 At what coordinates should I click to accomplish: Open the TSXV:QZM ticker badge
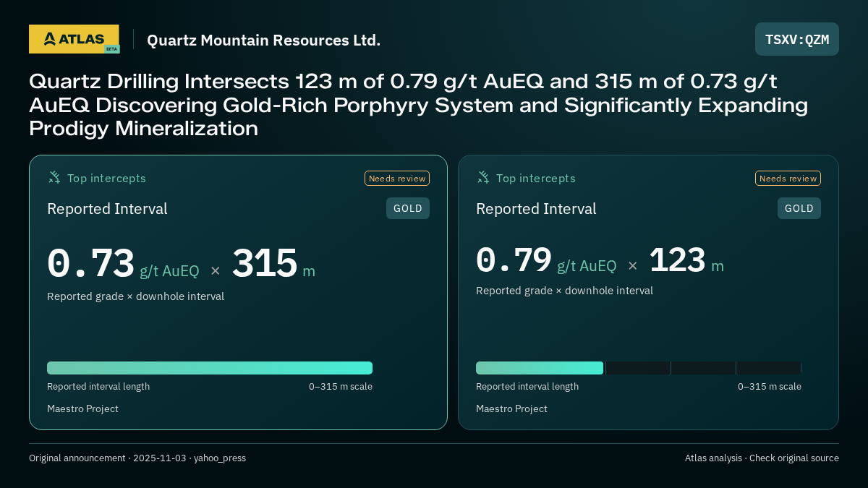[x=797, y=39]
